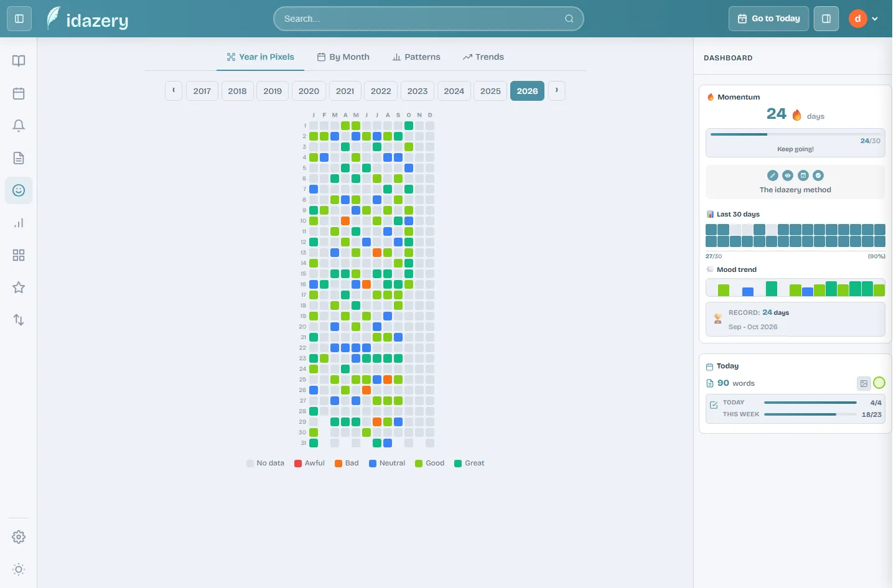Click the Great legend color swatch

coord(458,464)
